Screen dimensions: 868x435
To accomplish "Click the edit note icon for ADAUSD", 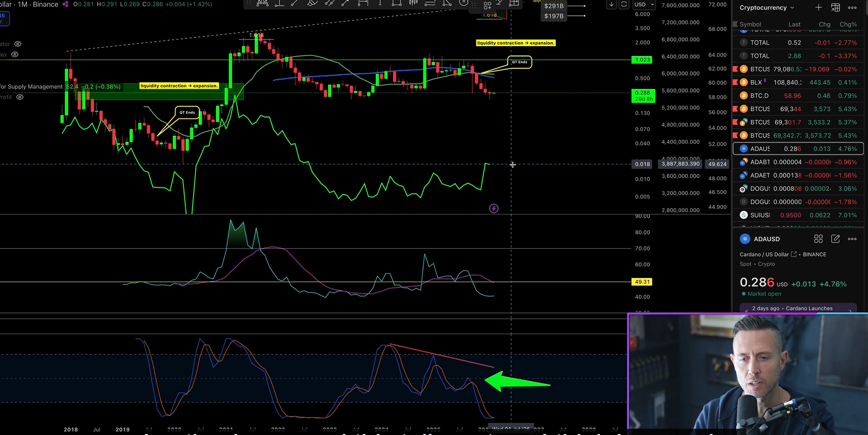I will 835,239.
